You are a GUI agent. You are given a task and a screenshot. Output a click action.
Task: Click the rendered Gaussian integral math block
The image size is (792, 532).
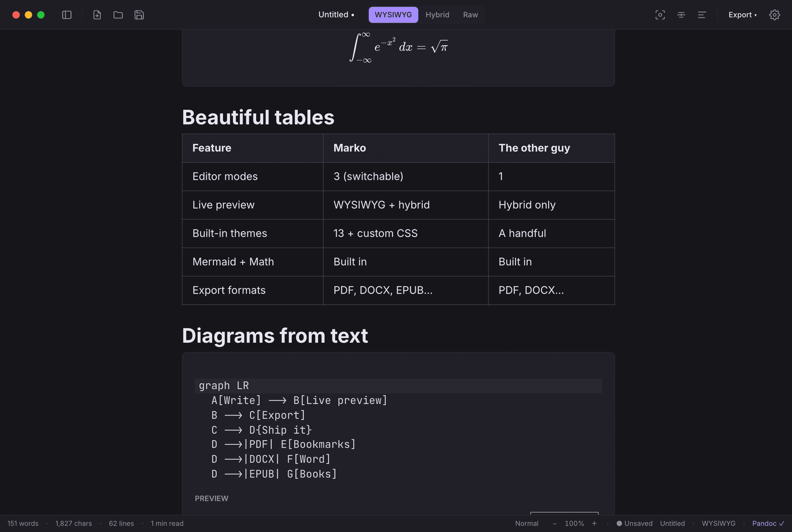click(398, 47)
